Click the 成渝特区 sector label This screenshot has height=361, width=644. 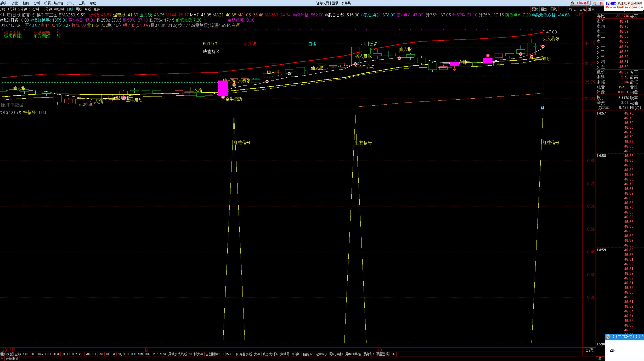[211, 51]
